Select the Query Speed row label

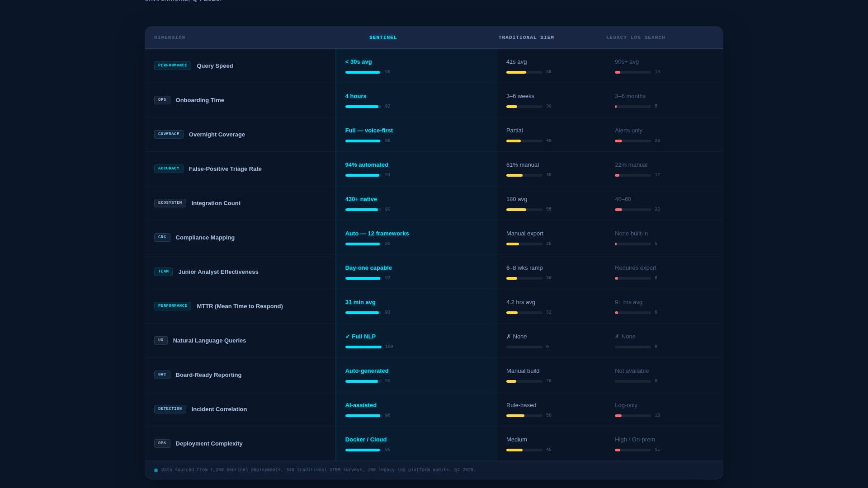click(x=215, y=66)
